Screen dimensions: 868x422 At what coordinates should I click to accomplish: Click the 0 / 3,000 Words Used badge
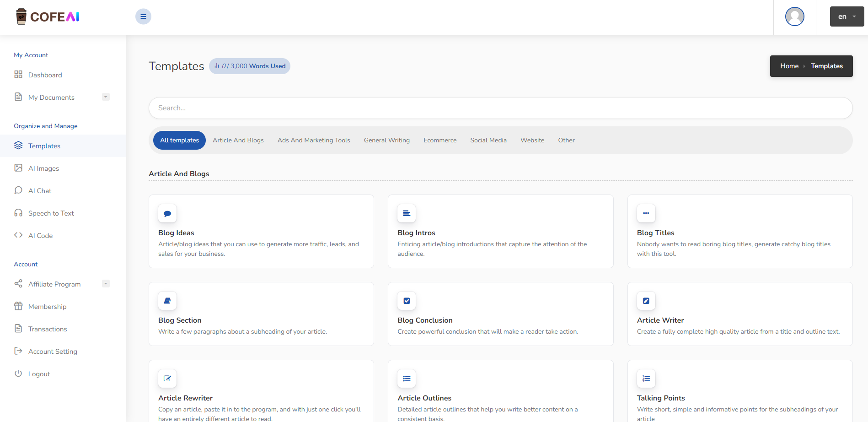[x=250, y=66]
